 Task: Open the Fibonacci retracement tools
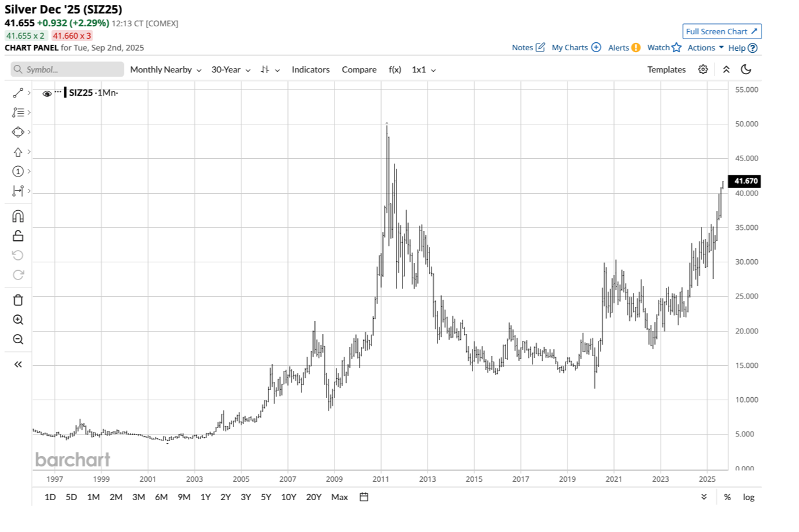(18, 112)
